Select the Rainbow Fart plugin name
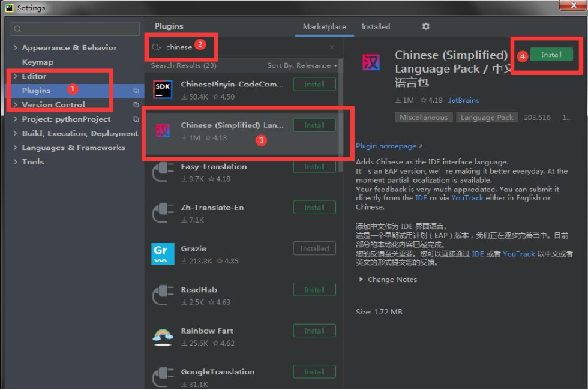Image resolution: width=588 pixels, height=390 pixels. click(x=206, y=331)
